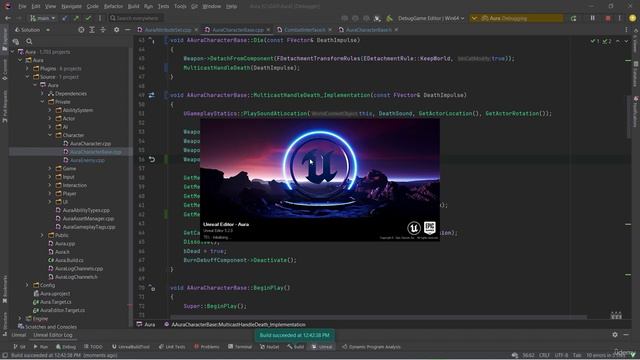This screenshot has width=640, height=360.
Task: Click the push green arrow icon
Action: pyautogui.click(x=76, y=18)
